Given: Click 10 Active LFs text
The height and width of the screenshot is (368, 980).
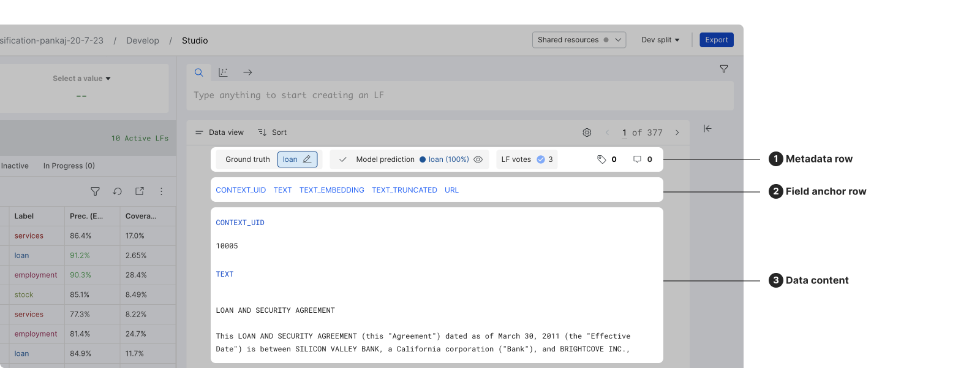Looking at the screenshot, I should point(140,139).
